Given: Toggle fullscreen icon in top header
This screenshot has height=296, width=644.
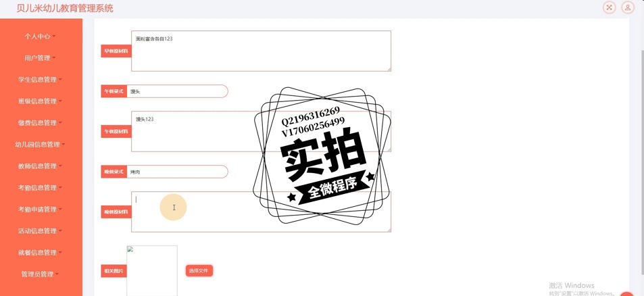Looking at the screenshot, I should click(x=609, y=7).
